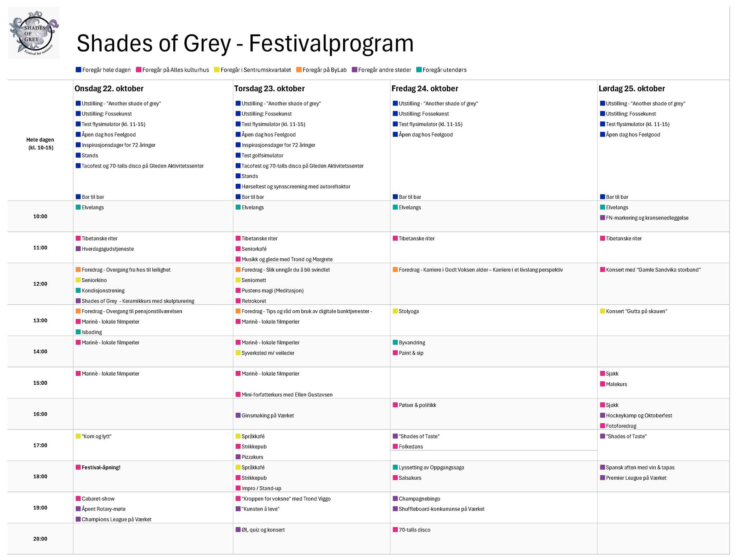Image resolution: width=735 pixels, height=560 pixels.
Task: Click the teal 'Foregår utendørs' legend swatch
Action: pyautogui.click(x=419, y=70)
